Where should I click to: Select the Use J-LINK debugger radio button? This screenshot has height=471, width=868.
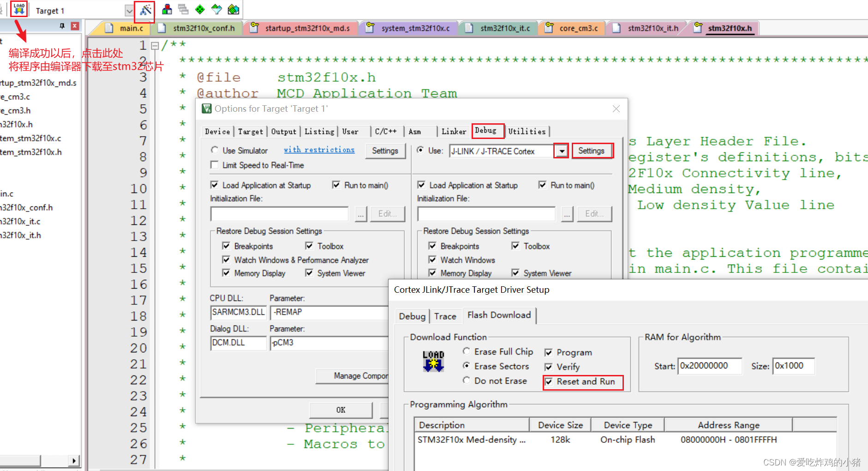click(420, 150)
